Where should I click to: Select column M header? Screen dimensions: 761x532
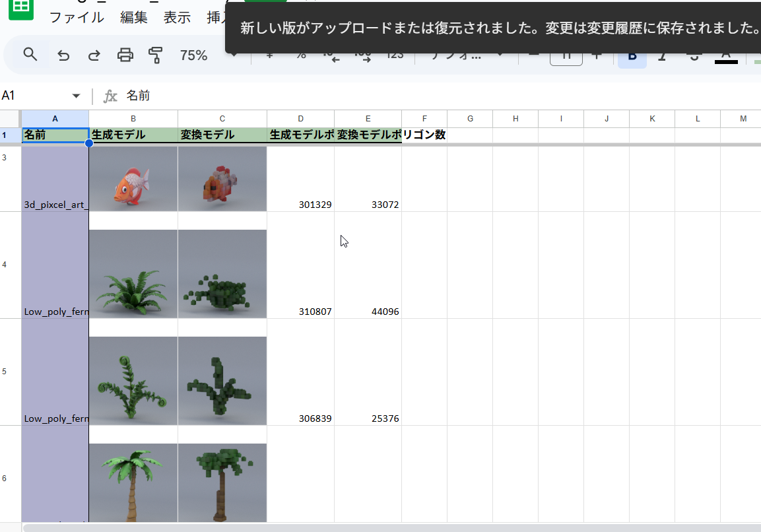741,118
